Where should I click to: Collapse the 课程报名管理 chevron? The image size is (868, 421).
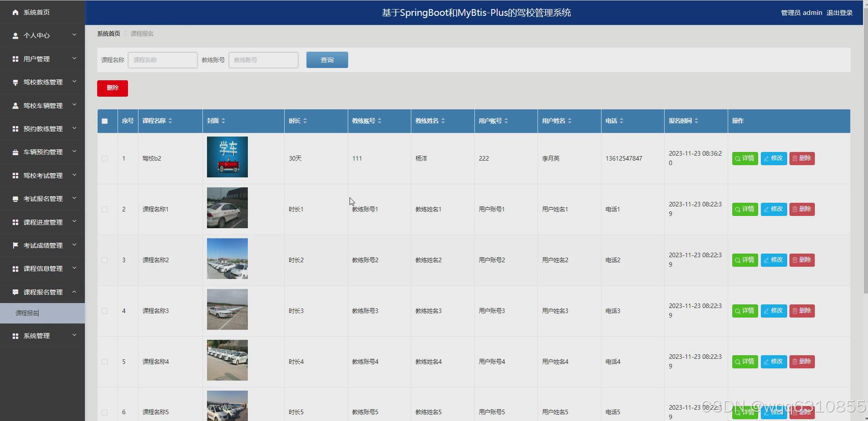tap(74, 292)
